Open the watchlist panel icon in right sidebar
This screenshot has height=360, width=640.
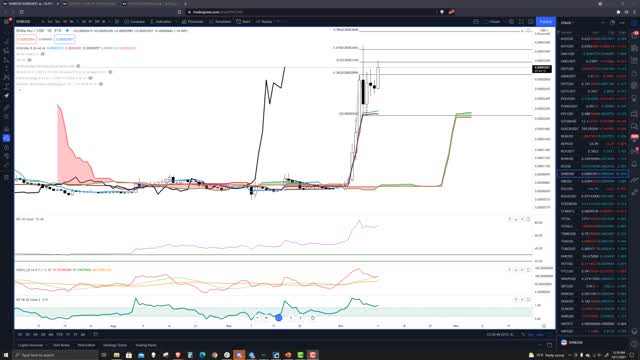(635, 22)
